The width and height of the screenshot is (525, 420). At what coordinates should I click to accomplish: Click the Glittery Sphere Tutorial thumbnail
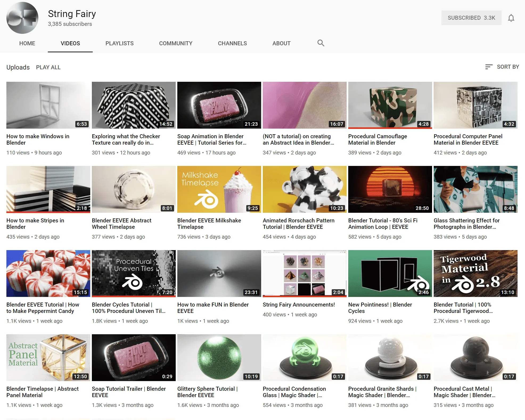coord(219,357)
